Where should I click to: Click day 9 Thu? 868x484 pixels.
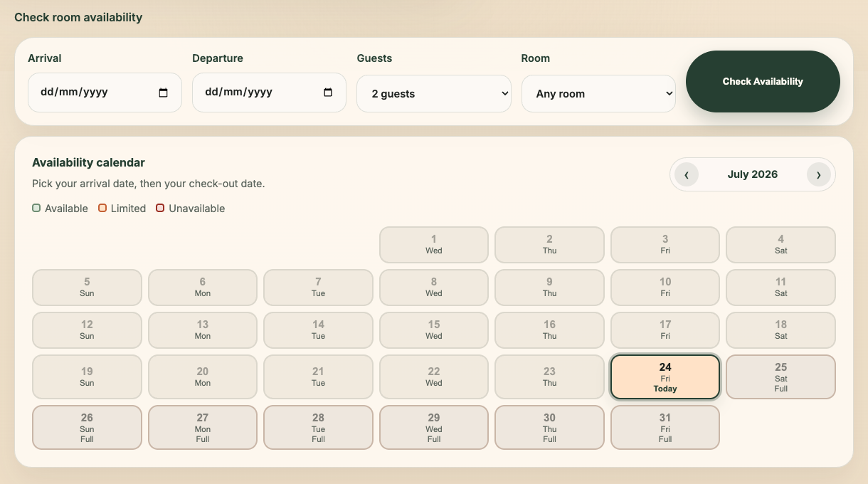click(x=549, y=288)
